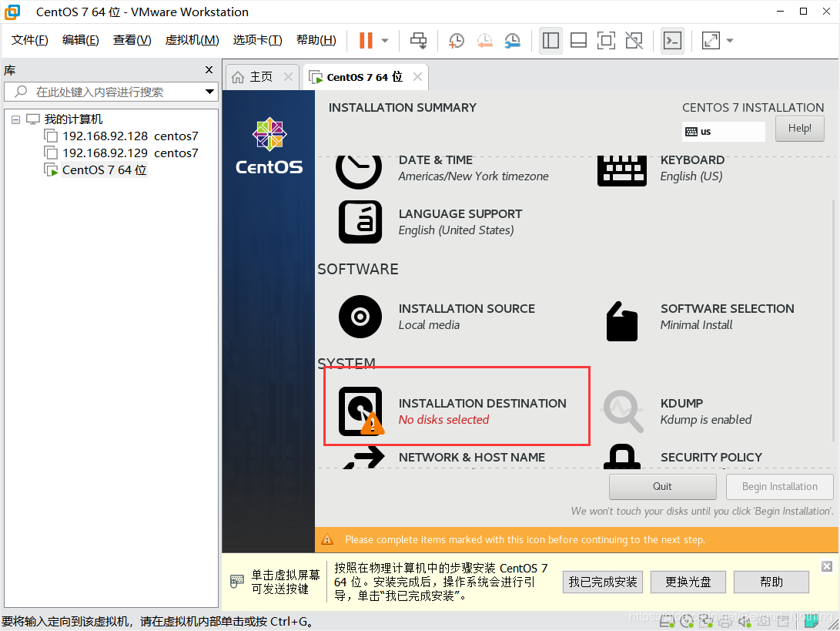Click 'Local media' text
The width and height of the screenshot is (840, 631).
pyautogui.click(x=429, y=325)
